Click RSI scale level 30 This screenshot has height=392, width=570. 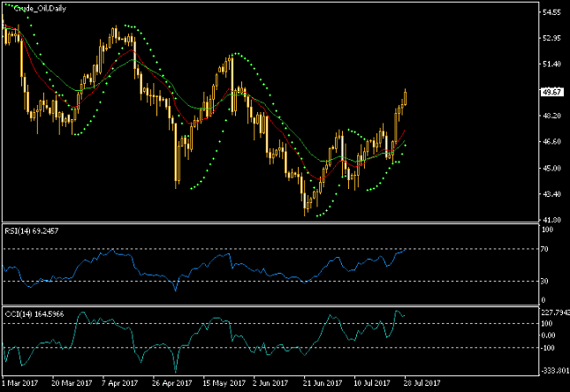pyautogui.click(x=544, y=281)
